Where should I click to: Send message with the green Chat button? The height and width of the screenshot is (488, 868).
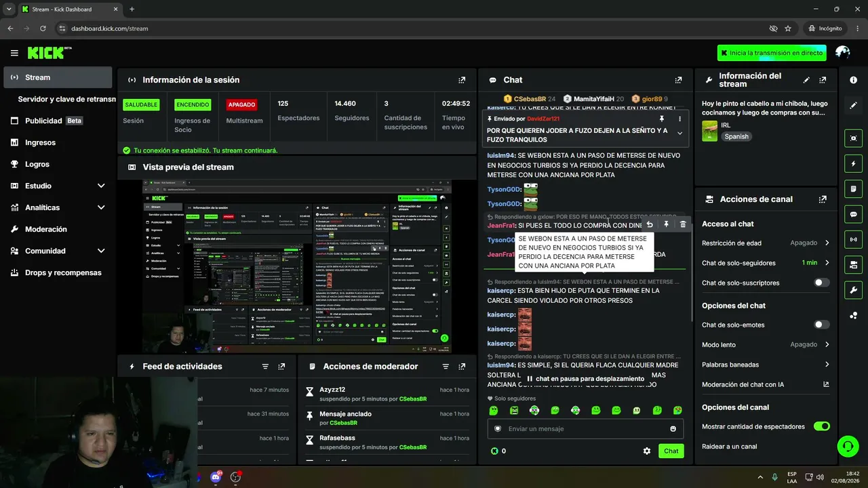[x=671, y=451]
